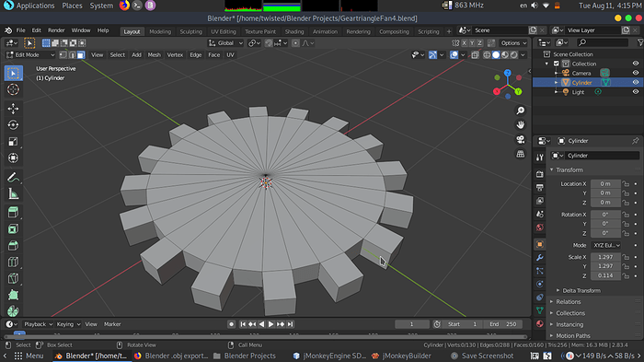Click the Location X field

[605, 184]
